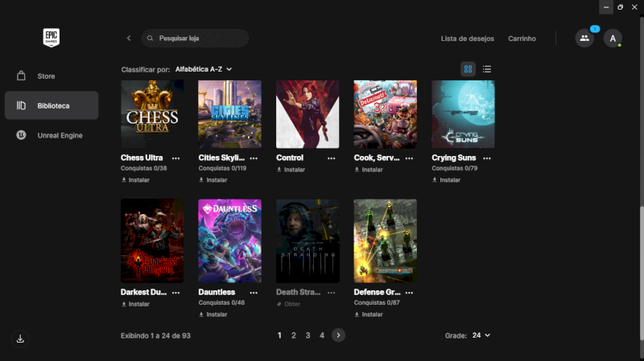
Task: Install Cook, Serve, Delicious
Action: pyautogui.click(x=369, y=170)
